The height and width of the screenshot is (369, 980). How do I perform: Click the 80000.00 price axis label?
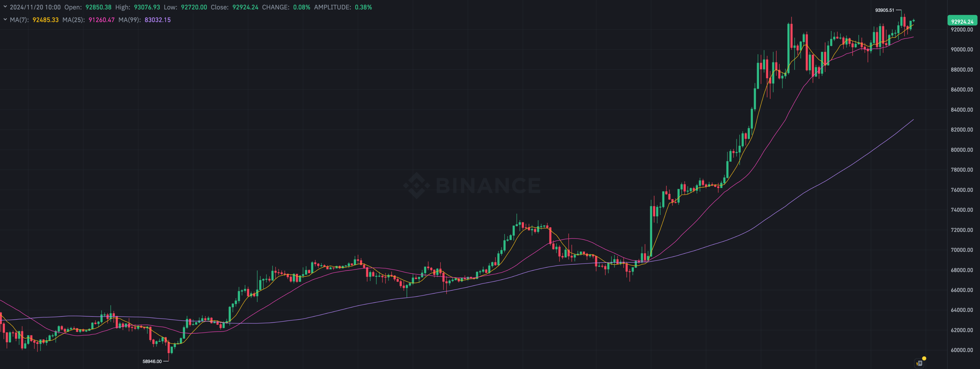coord(962,150)
